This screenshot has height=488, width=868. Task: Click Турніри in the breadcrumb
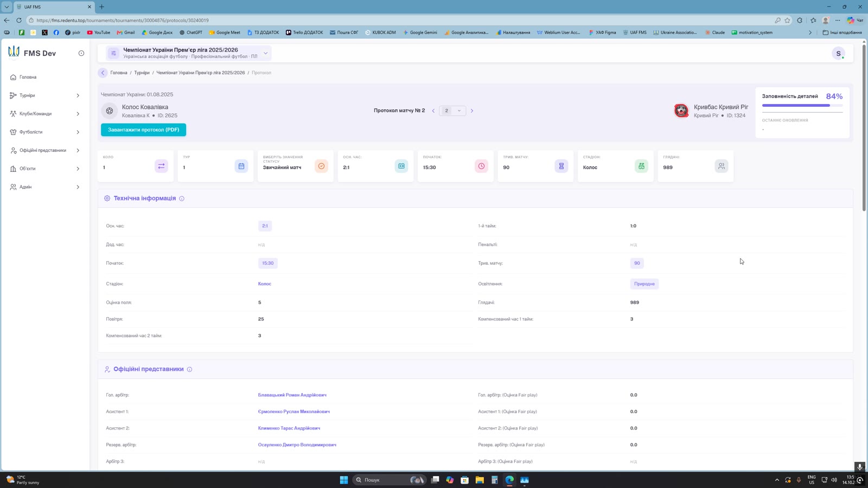(142, 73)
